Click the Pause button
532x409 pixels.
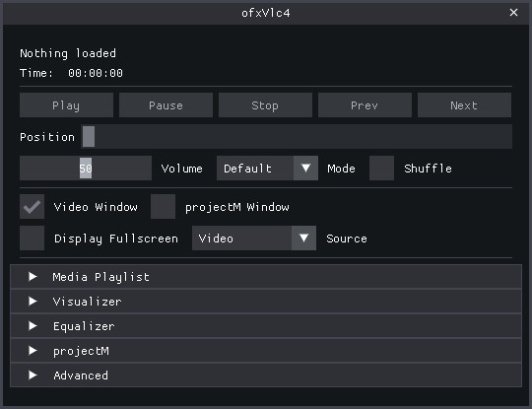tap(166, 105)
